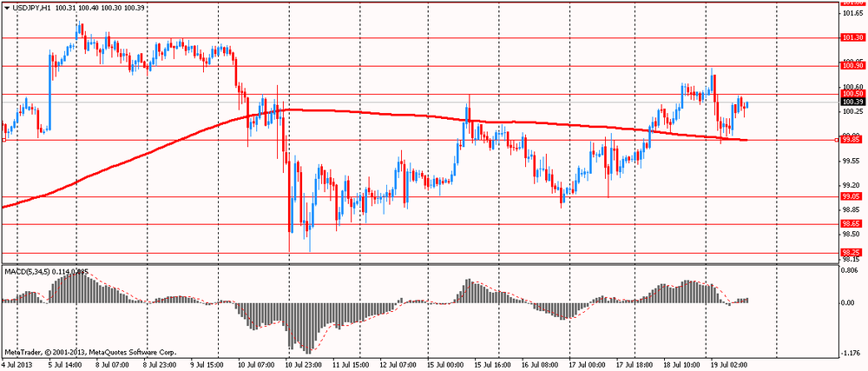Click the 12 Jul 07:00 time label
The height and width of the screenshot is (371, 868).
click(x=400, y=366)
